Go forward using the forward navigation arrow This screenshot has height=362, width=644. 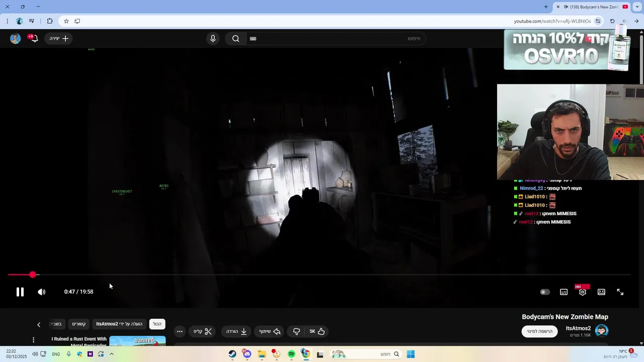[x=624, y=21]
